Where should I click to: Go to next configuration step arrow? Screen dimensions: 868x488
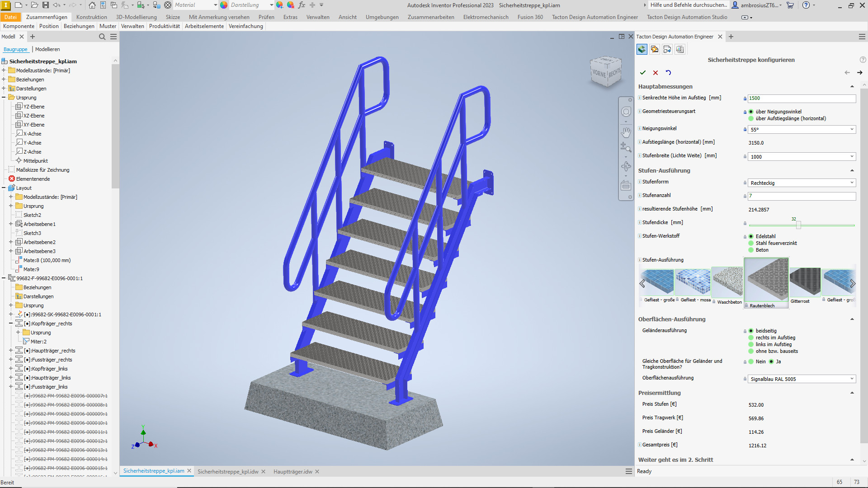[x=859, y=73]
